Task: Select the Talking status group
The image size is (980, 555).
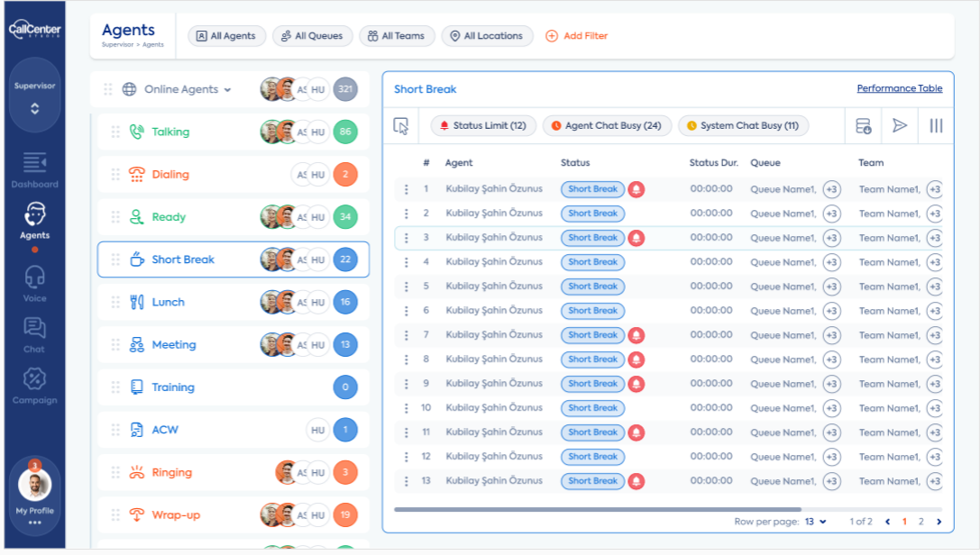Action: pyautogui.click(x=234, y=132)
